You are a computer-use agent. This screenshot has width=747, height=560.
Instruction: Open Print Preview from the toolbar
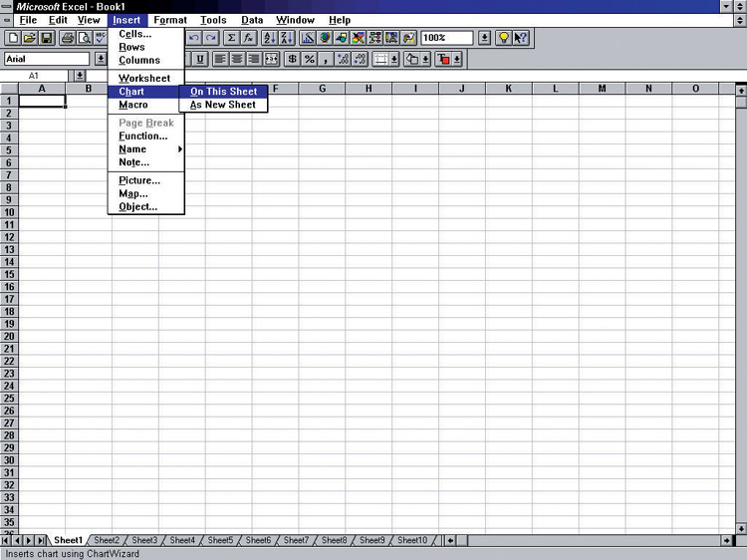click(85, 38)
